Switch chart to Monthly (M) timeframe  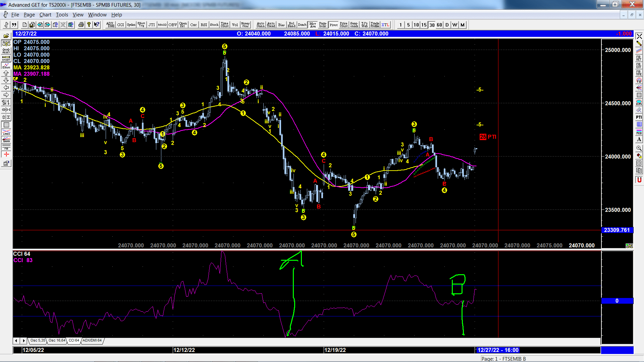tap(463, 25)
